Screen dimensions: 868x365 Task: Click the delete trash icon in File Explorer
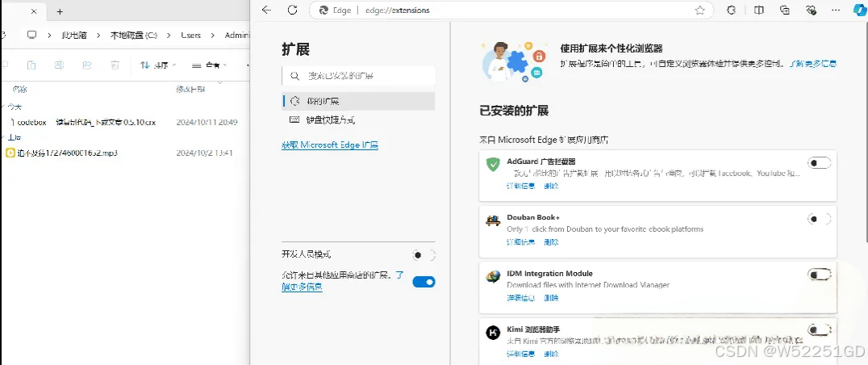tap(115, 65)
